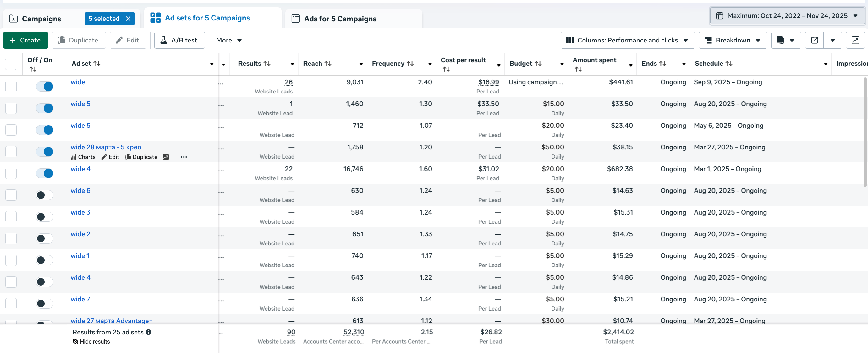
Task: Open the Breakdown dropdown
Action: (733, 40)
